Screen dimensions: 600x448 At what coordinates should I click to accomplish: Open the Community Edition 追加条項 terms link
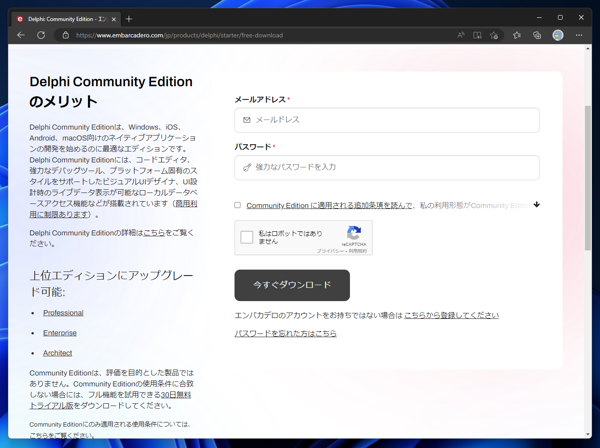coord(329,205)
